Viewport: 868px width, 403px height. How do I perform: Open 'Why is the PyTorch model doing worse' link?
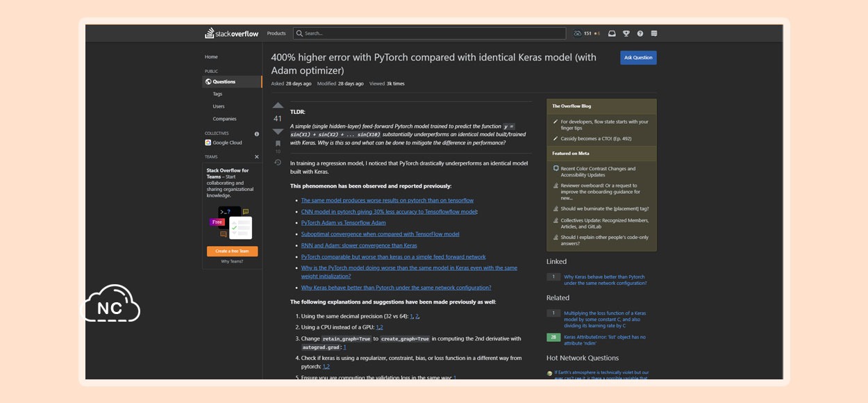(409, 272)
